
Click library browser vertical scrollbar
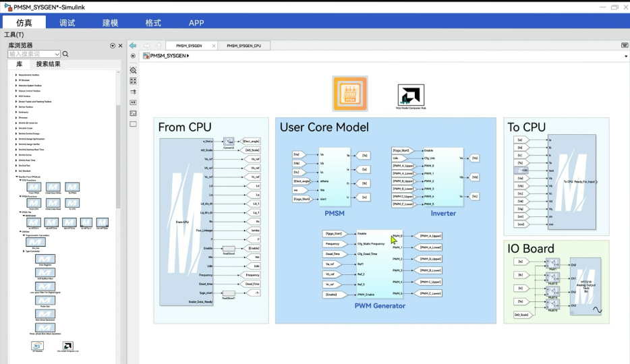click(118, 156)
